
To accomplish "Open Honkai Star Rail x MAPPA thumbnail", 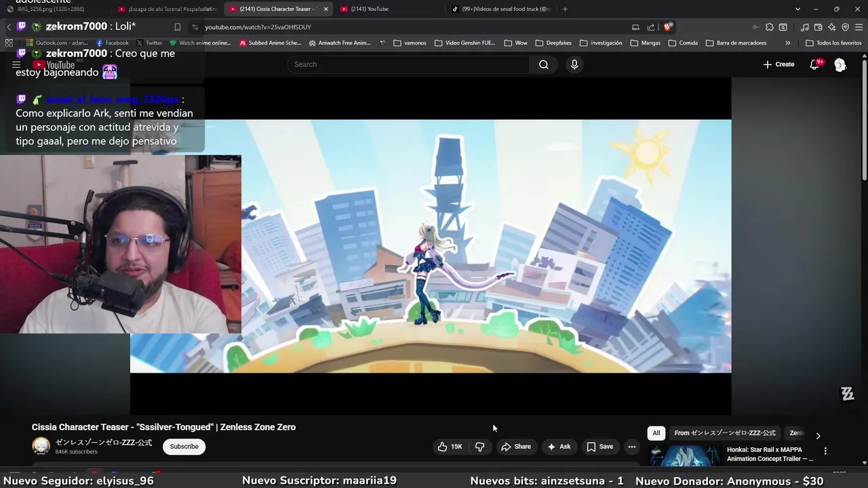I will pyautogui.click(x=684, y=455).
